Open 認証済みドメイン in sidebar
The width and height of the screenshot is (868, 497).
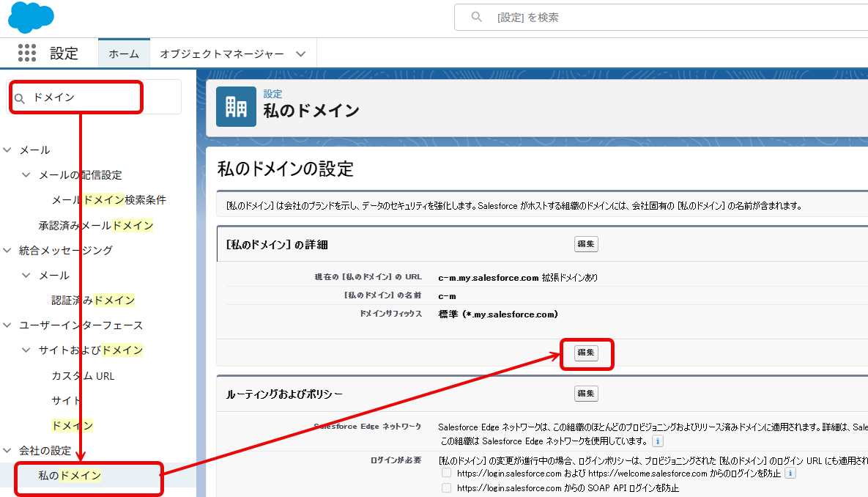tap(93, 300)
